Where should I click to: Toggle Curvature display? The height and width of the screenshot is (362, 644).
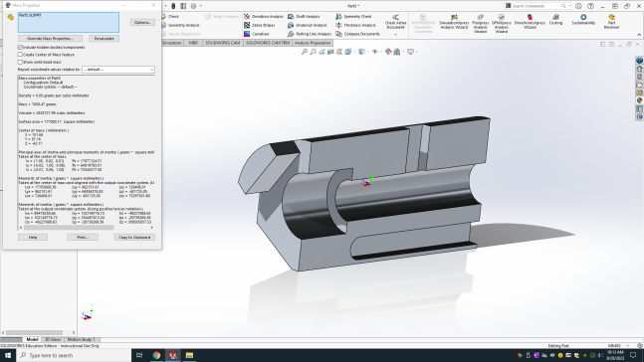pos(257,34)
